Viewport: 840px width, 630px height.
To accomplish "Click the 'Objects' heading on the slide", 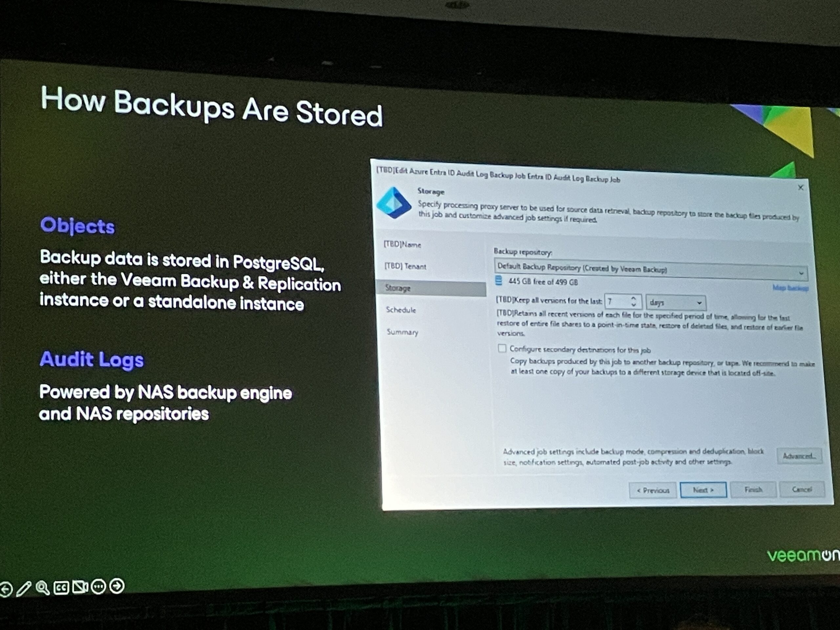I will coord(77,226).
